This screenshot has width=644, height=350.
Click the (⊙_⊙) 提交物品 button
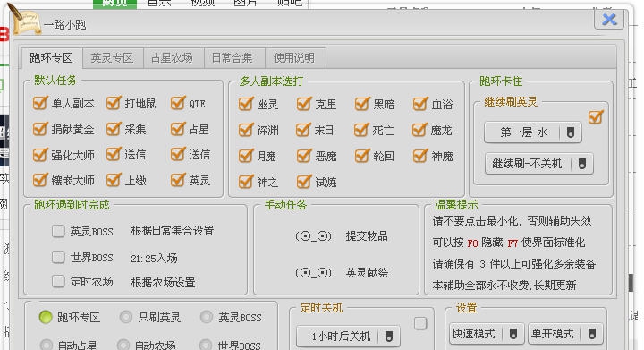click(x=342, y=235)
